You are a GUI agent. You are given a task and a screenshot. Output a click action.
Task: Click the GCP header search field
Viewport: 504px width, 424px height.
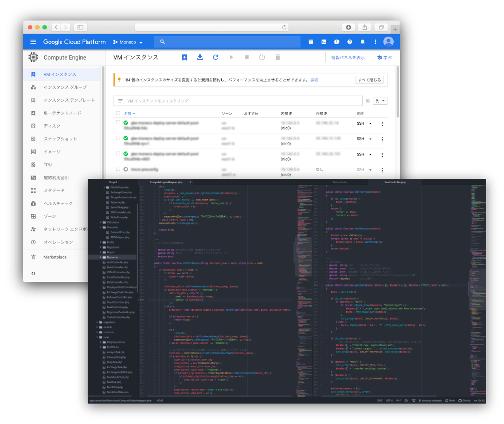click(227, 42)
